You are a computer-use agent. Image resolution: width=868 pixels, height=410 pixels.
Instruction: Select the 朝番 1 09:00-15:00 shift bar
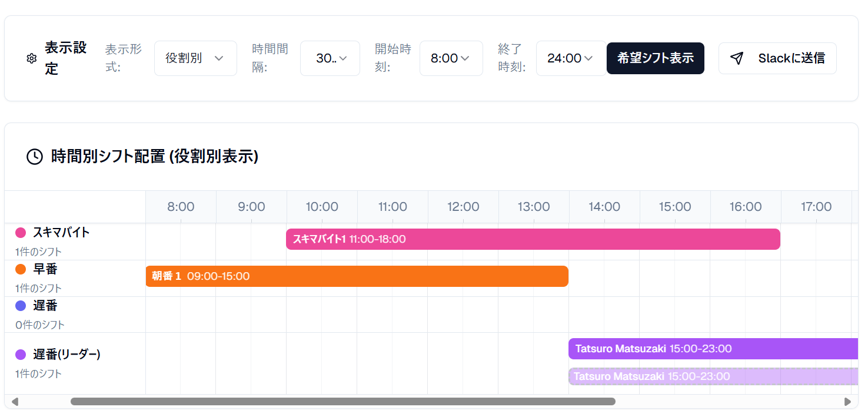tap(357, 276)
